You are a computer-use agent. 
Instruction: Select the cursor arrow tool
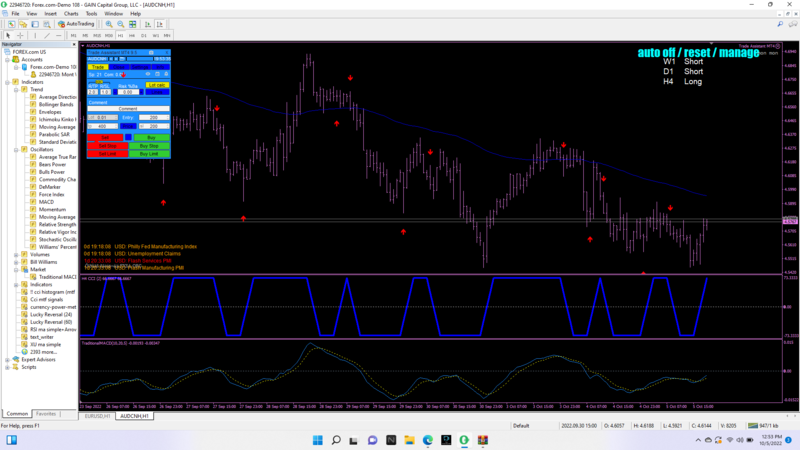tap(8, 36)
